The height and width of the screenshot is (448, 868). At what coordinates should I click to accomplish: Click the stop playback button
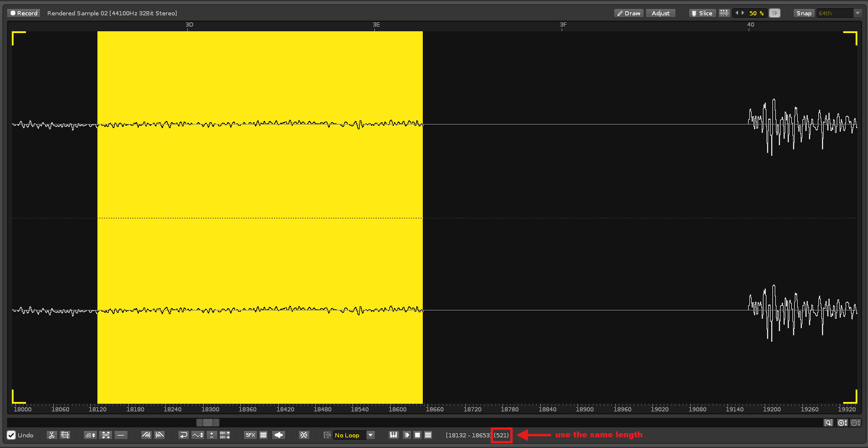tap(417, 435)
